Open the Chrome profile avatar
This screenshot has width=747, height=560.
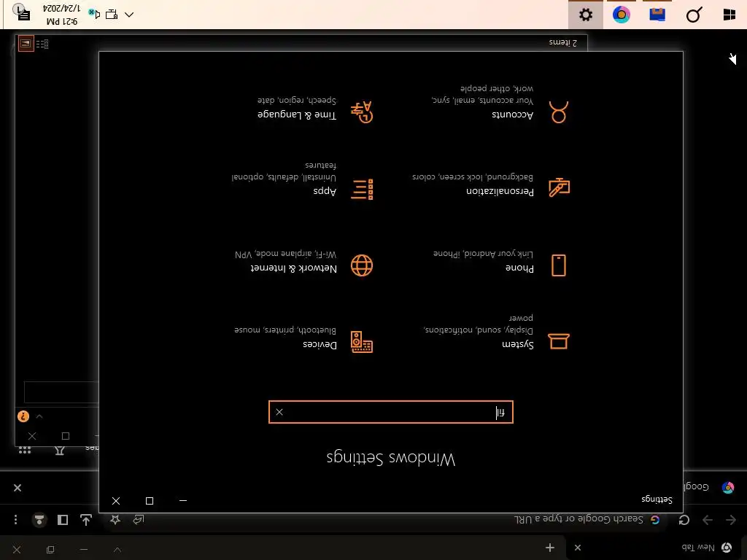tap(39, 519)
